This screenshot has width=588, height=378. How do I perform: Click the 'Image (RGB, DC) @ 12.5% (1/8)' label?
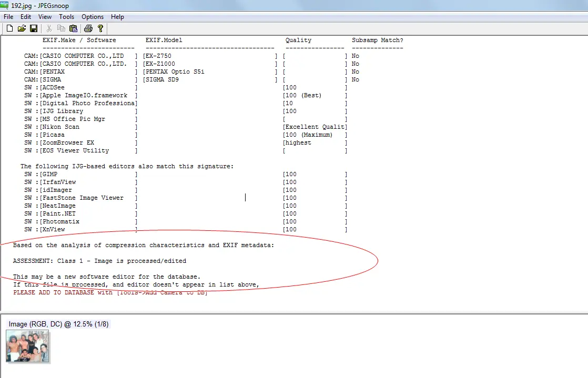pyautogui.click(x=58, y=324)
